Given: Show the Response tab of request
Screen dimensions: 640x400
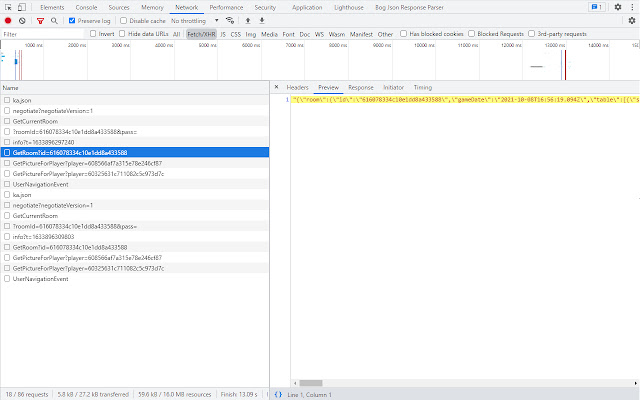Looking at the screenshot, I should 361,87.
